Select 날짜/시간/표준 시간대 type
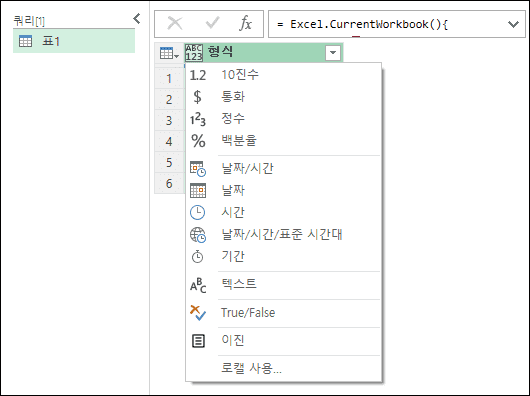Image resolution: width=530 pixels, height=396 pixels. [x=283, y=234]
